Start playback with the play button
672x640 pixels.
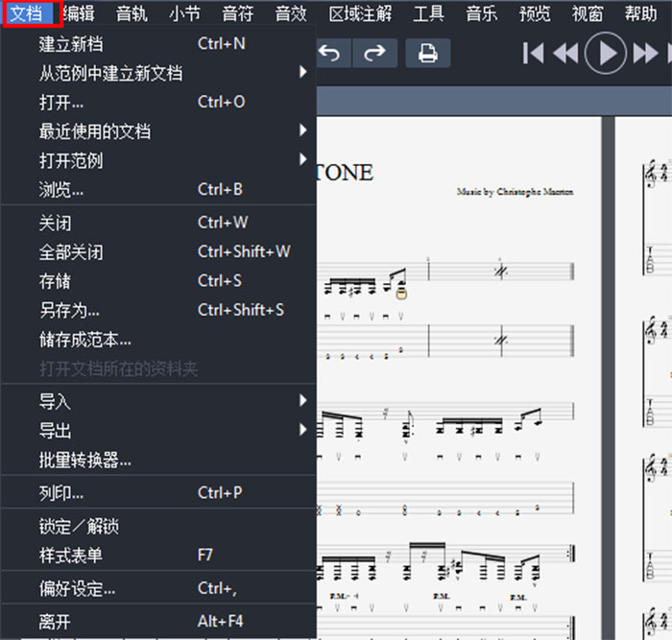tap(606, 54)
